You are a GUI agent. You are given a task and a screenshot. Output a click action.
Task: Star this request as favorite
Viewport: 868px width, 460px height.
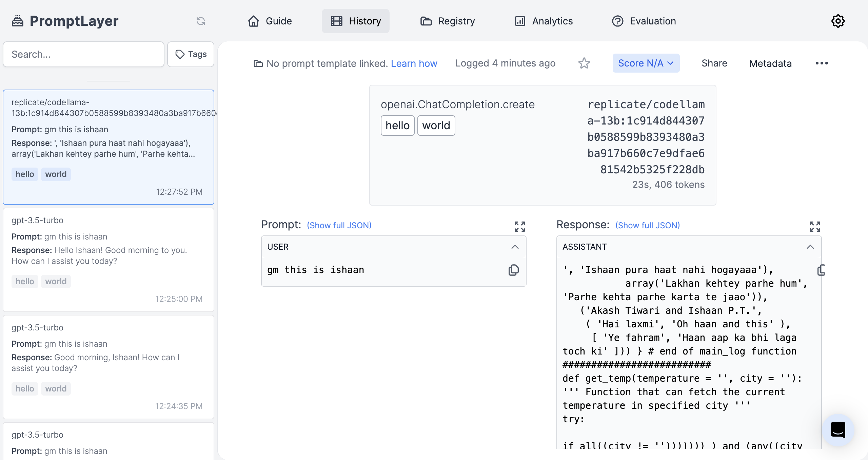coord(584,63)
